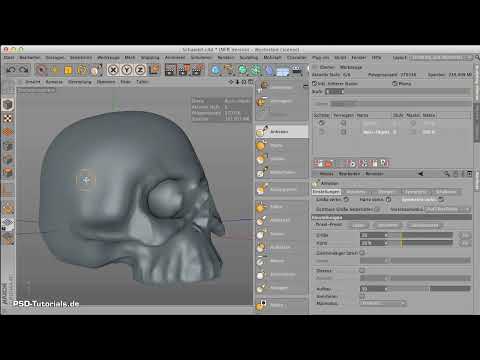
Task: Toggle Härte verkn. checkbox
Action: tap(388, 199)
